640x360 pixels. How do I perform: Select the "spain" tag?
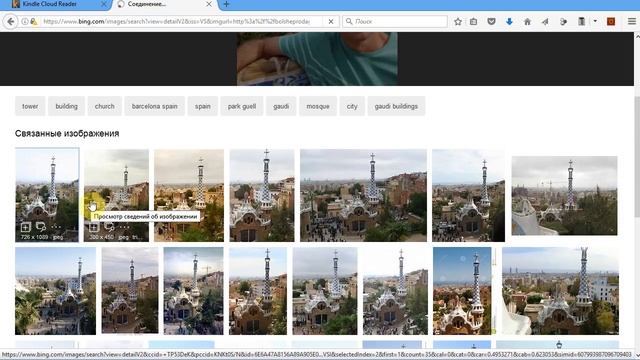coord(203,106)
